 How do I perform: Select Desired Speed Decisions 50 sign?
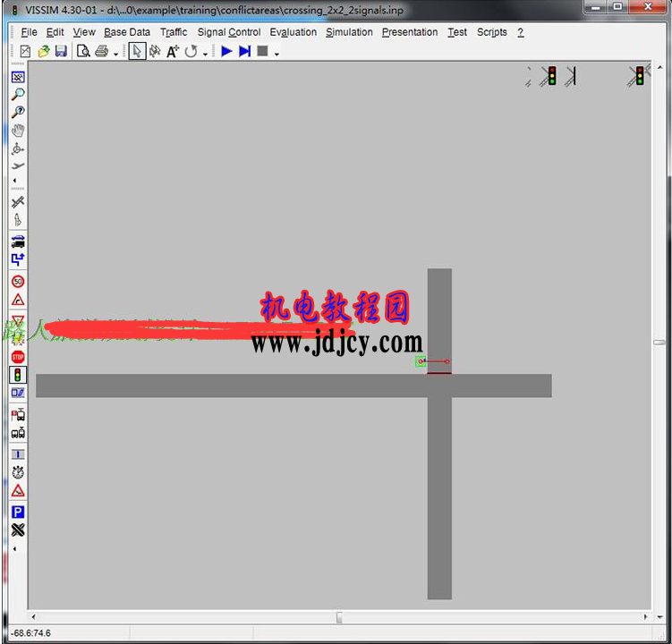[18, 282]
